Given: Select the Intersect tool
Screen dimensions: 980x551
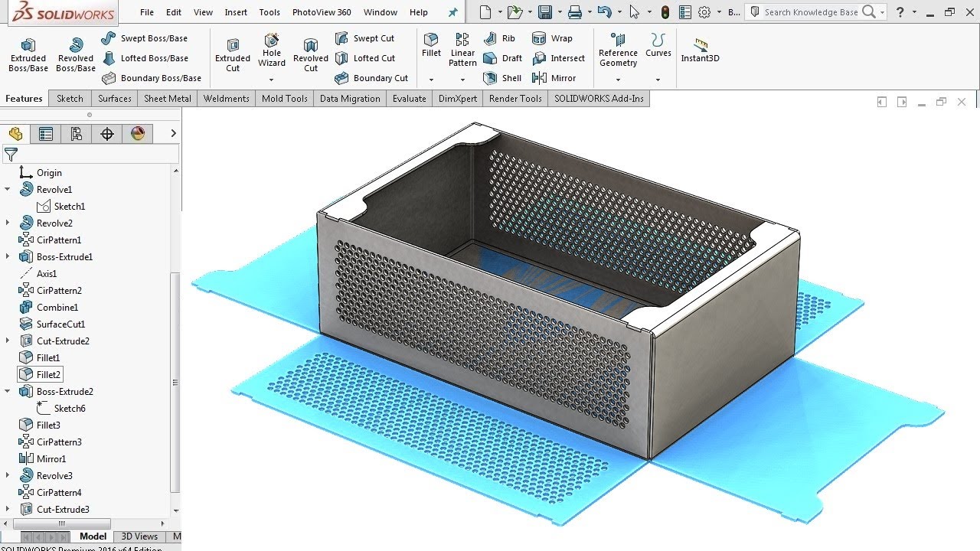Looking at the screenshot, I should coord(558,58).
